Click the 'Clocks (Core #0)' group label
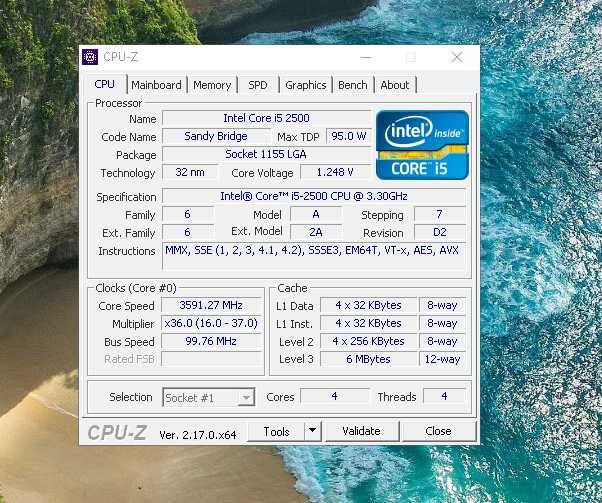Image resolution: width=602 pixels, height=503 pixels. [136, 288]
